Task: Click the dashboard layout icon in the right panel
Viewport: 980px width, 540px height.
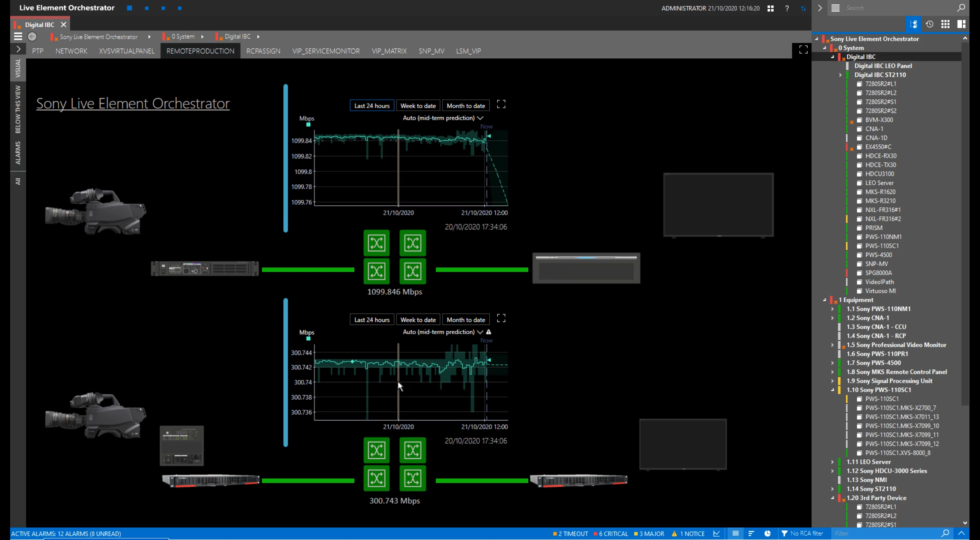Action: [x=961, y=24]
